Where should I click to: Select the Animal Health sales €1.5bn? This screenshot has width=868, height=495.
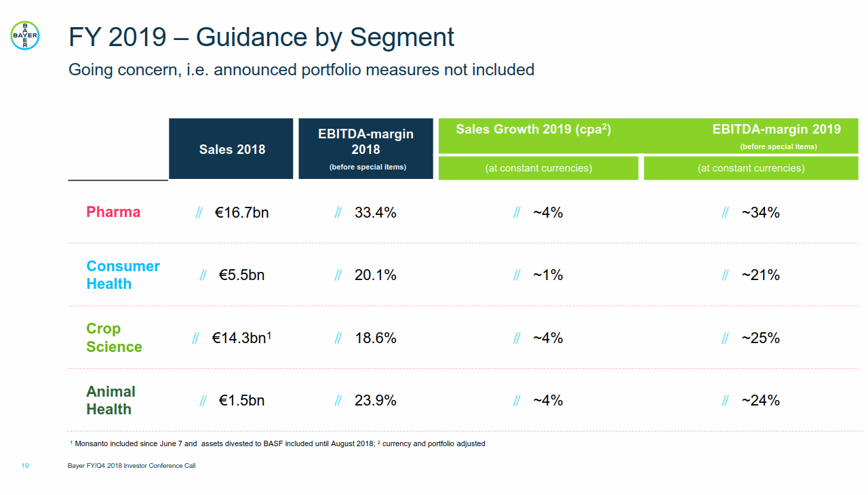(x=241, y=401)
